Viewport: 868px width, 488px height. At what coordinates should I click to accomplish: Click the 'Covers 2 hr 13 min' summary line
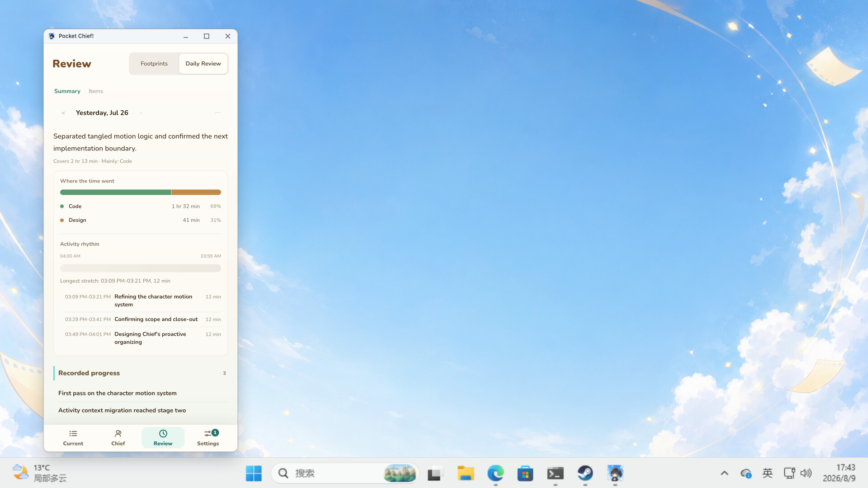click(93, 161)
